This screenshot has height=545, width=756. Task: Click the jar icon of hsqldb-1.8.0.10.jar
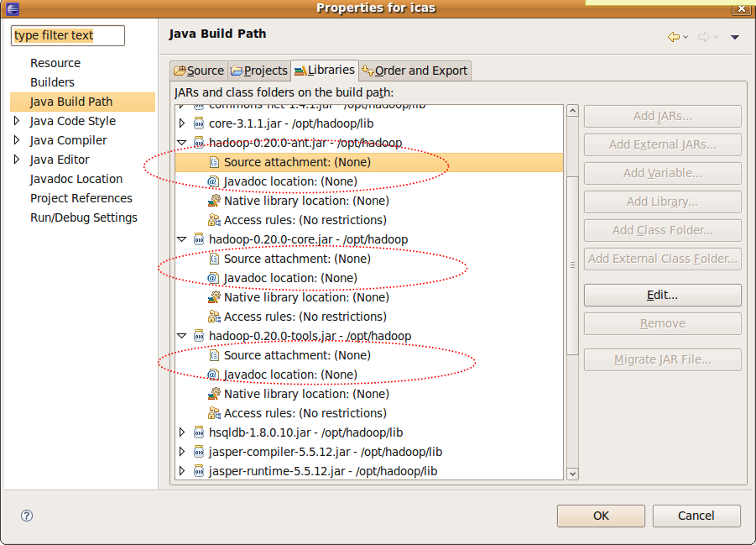tap(199, 432)
